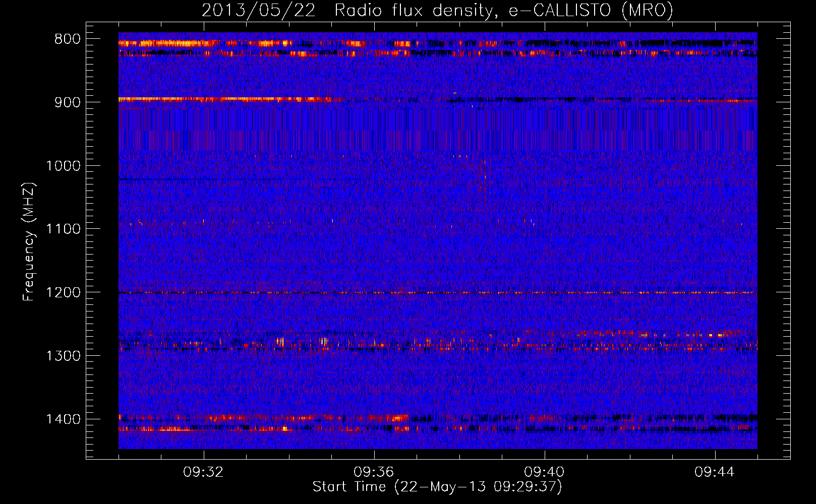Select the 1300 frequency tick label
Viewport: 816px width, 504px height.
pyautogui.click(x=63, y=356)
